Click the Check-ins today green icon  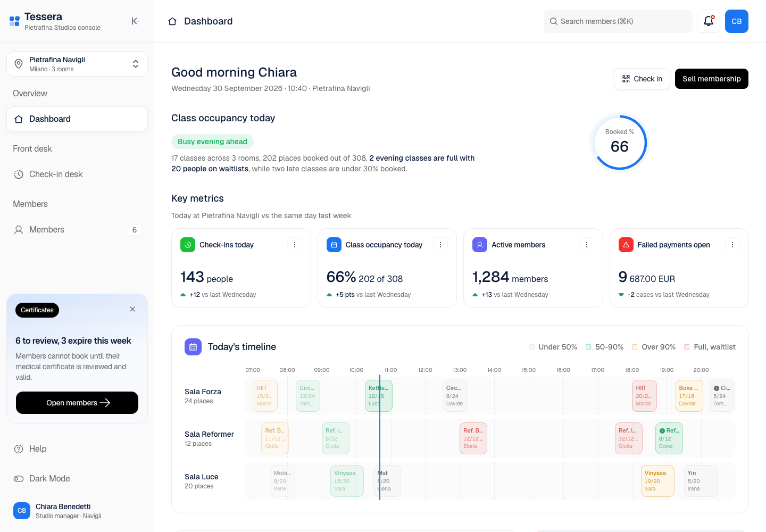(x=188, y=245)
